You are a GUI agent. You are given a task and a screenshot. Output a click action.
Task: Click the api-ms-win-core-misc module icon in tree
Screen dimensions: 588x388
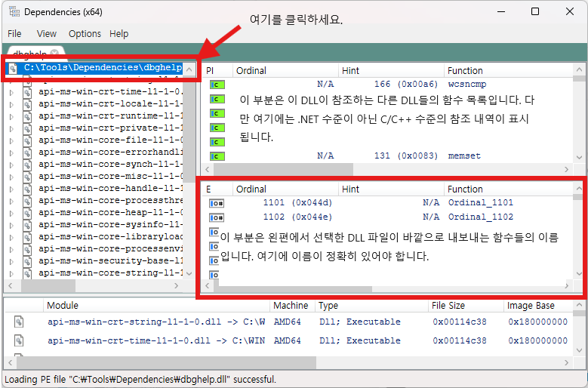click(27, 177)
